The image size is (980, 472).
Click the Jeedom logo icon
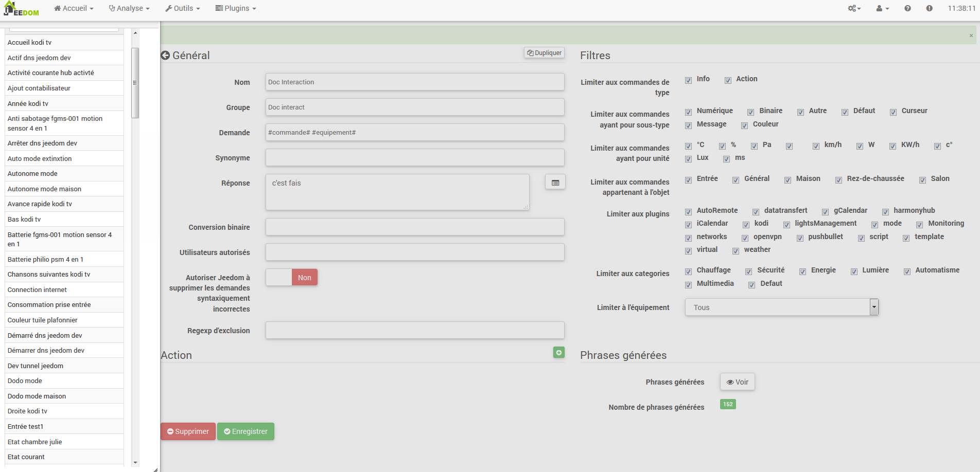pyautogui.click(x=21, y=9)
